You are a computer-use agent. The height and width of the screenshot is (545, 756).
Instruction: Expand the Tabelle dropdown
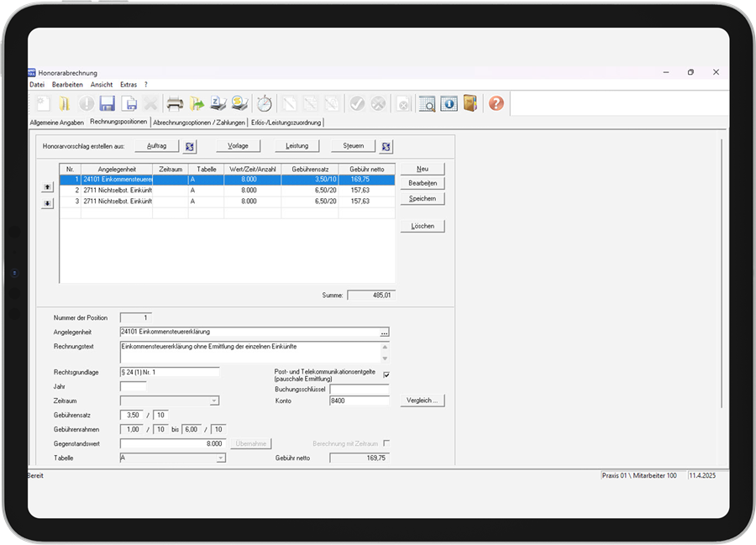[221, 459]
